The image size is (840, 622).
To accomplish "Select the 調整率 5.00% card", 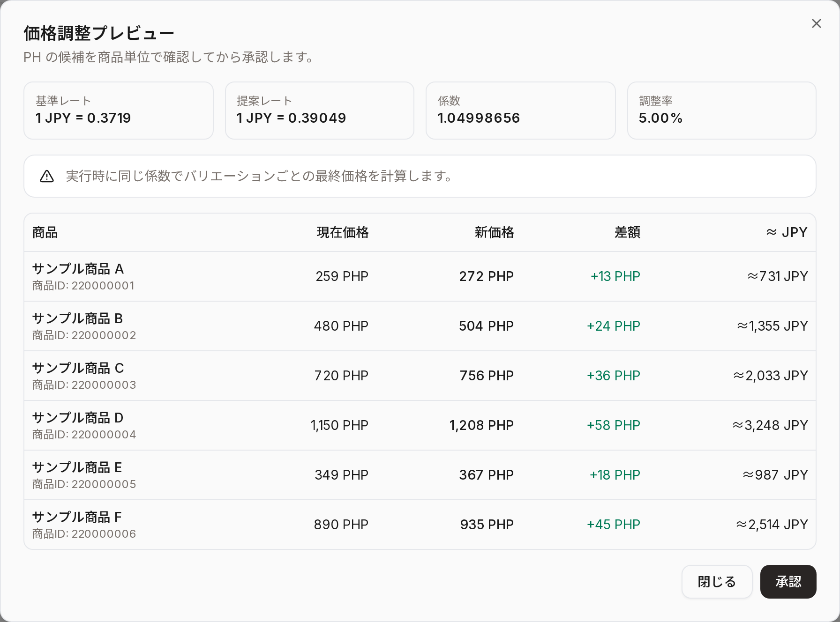I will (721, 111).
